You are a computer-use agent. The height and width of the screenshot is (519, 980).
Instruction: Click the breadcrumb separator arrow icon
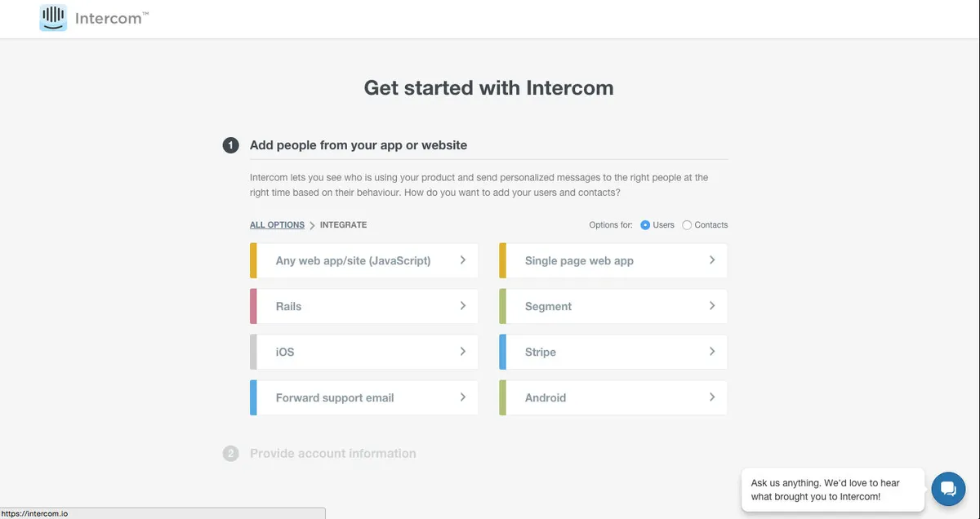click(312, 225)
